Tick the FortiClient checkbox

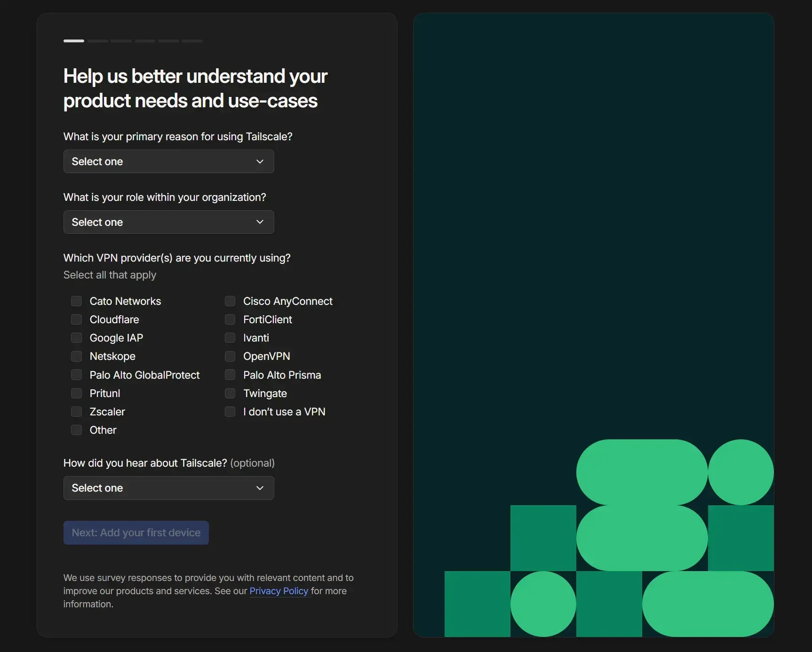[230, 319]
